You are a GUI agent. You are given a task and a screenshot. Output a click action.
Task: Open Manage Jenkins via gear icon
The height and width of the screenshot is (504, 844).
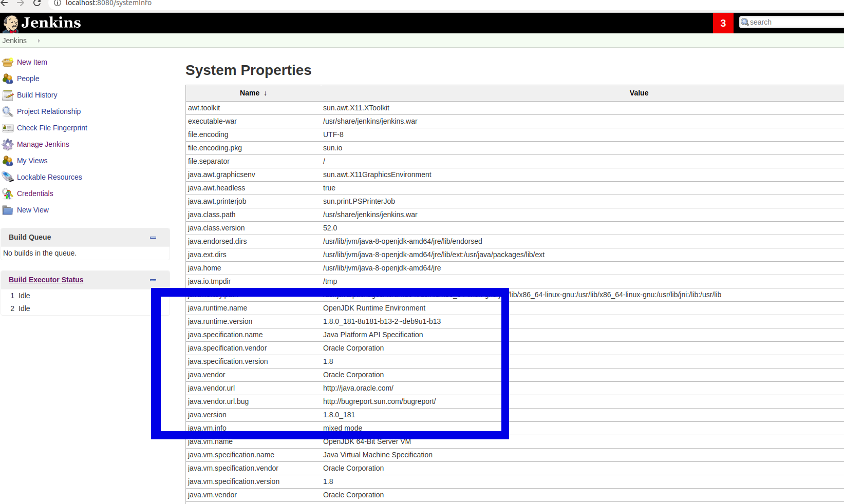(x=8, y=144)
